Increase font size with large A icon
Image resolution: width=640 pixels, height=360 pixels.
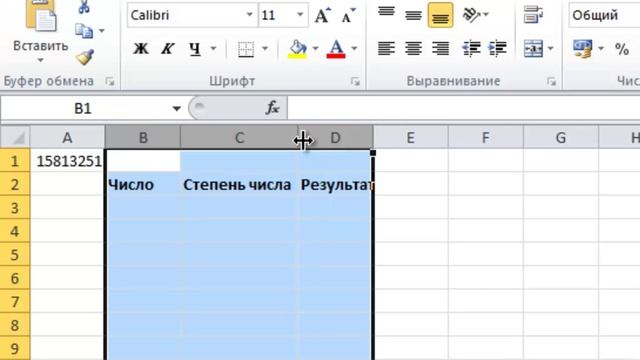322,15
